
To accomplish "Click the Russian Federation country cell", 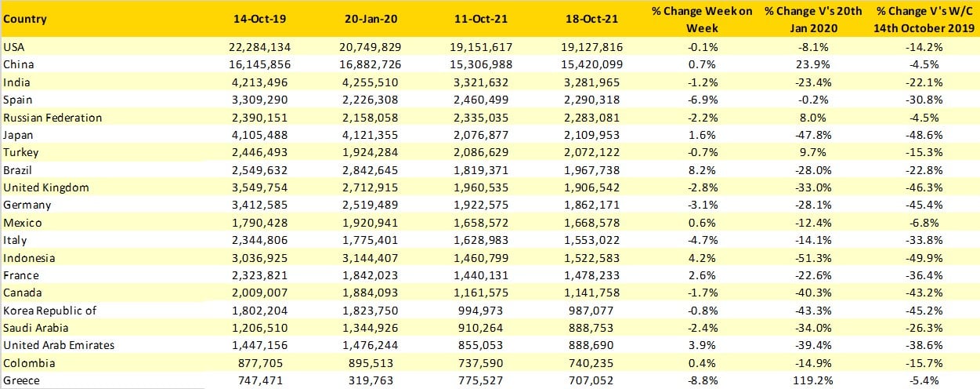I will pos(52,118).
